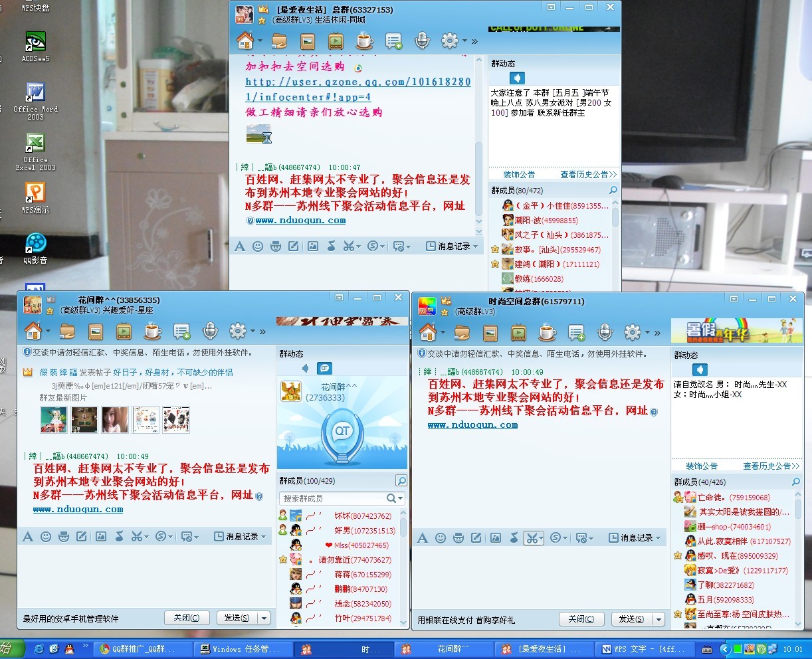The width and height of the screenshot is (812, 659).
Task: Click music note icon in 花间醉 chat toolbar
Action: [119, 537]
